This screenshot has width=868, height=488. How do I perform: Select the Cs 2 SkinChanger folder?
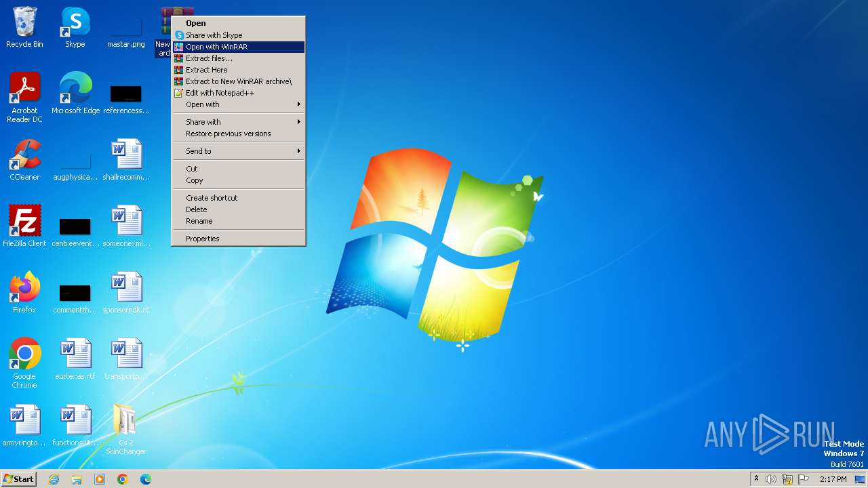(126, 430)
